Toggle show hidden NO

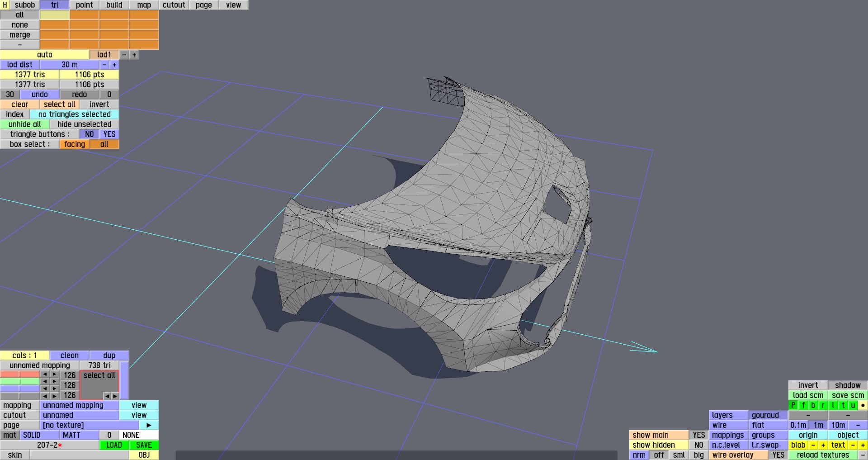(699, 445)
